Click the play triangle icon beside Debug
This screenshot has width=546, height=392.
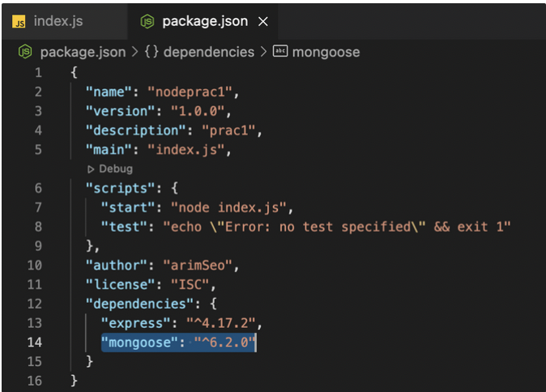pos(91,169)
